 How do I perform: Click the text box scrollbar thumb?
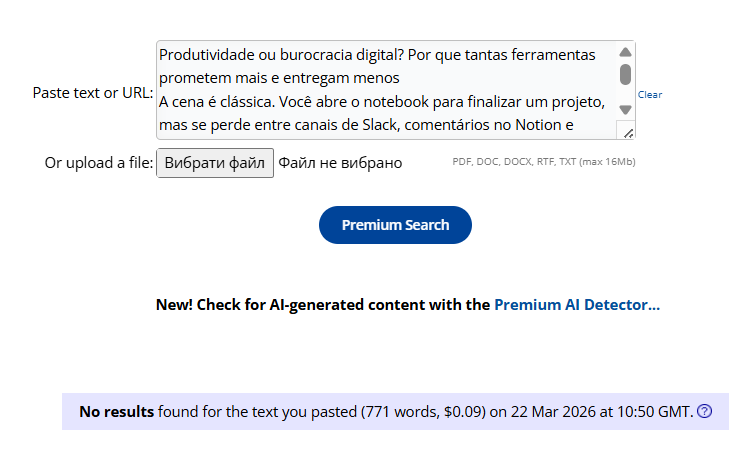click(x=625, y=74)
